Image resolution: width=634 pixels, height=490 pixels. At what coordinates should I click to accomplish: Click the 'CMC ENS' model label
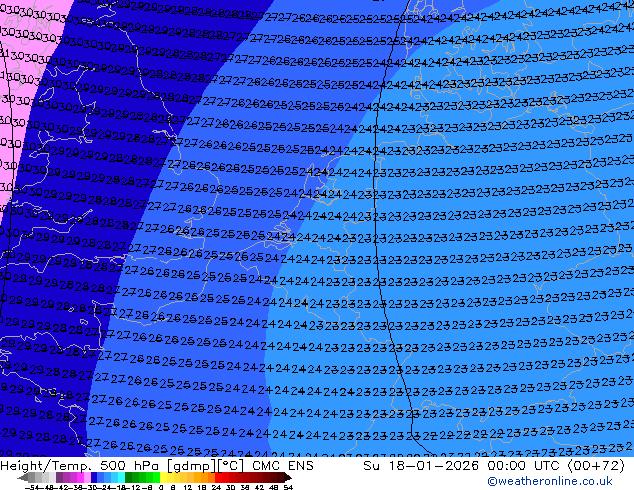click(283, 466)
